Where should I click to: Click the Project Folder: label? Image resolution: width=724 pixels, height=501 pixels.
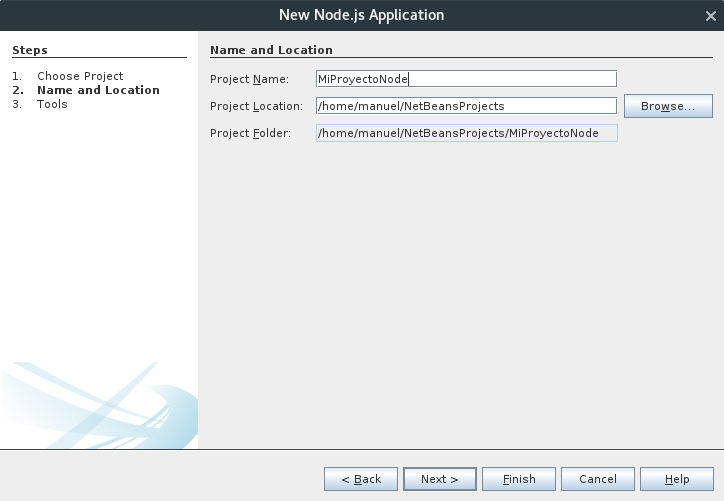pyautogui.click(x=250, y=133)
